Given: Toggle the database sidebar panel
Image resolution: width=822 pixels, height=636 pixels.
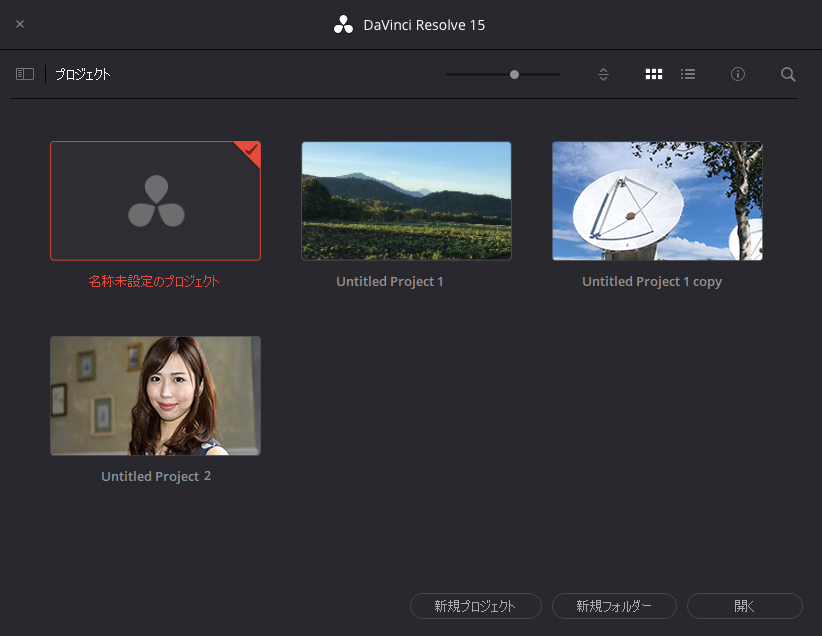Looking at the screenshot, I should 24,73.
